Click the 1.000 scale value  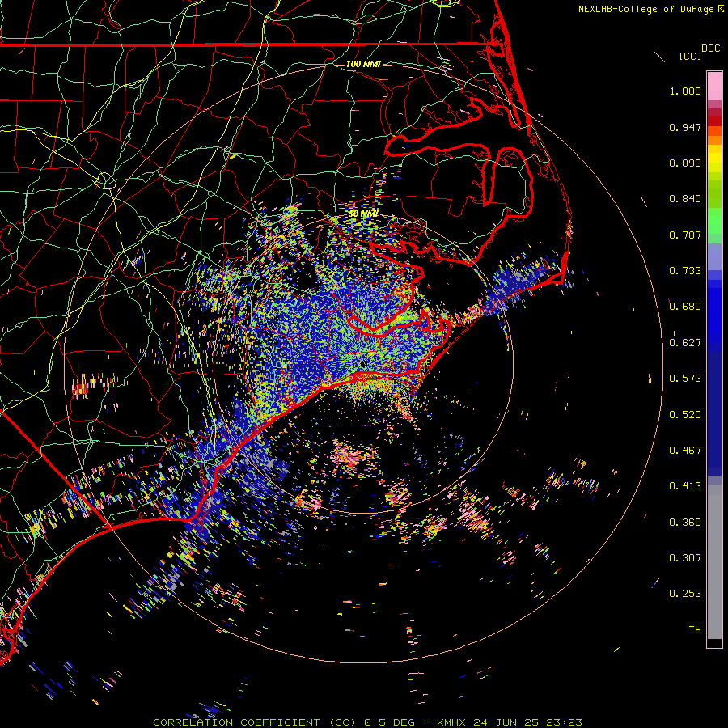point(685,91)
